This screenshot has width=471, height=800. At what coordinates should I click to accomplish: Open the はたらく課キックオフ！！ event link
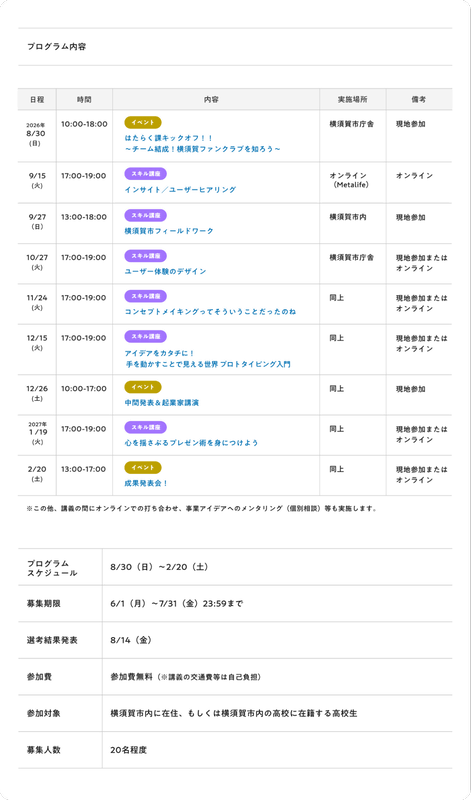[203, 143]
